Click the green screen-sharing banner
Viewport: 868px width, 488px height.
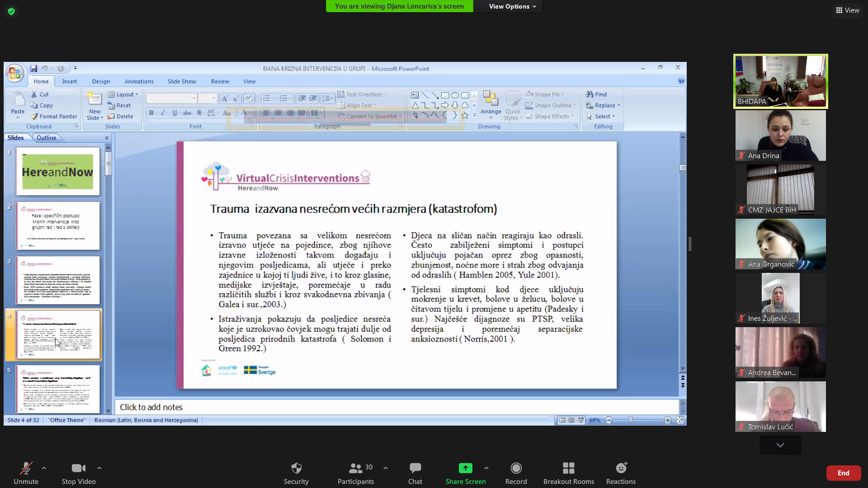(399, 6)
